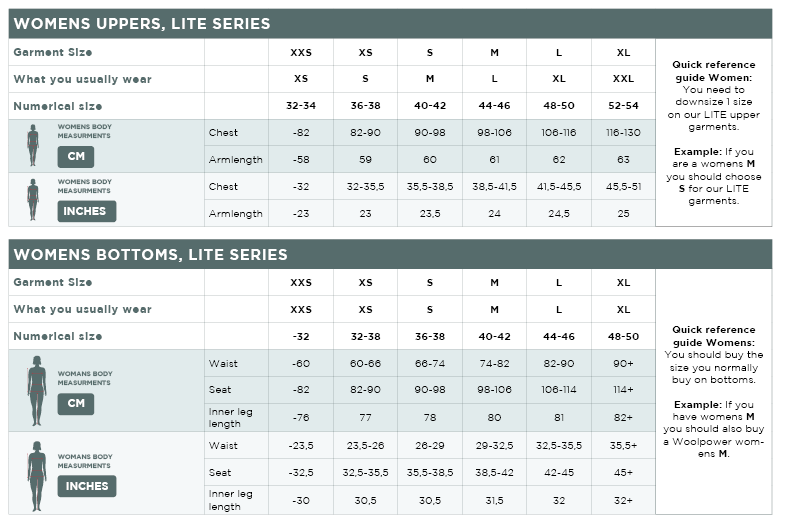Click the bottoms inner leg value 82+
The image size is (785, 522).
[x=623, y=418]
